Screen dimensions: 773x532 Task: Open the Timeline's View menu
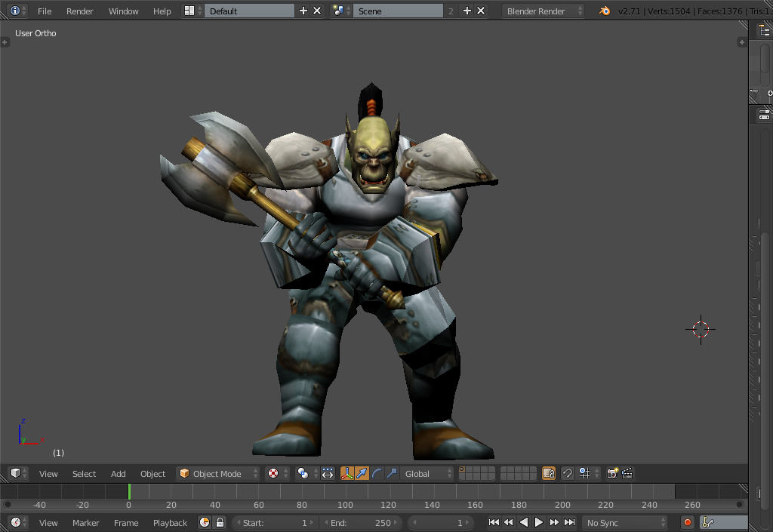[x=48, y=522]
